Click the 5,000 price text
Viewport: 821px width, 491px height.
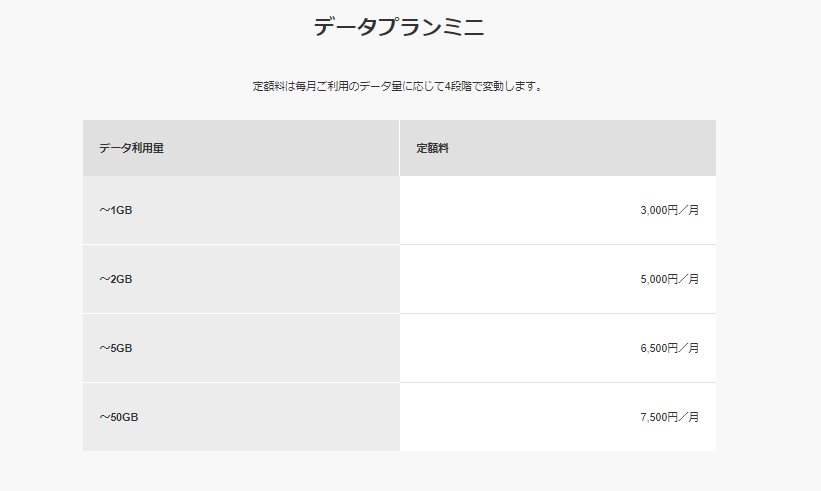point(653,280)
